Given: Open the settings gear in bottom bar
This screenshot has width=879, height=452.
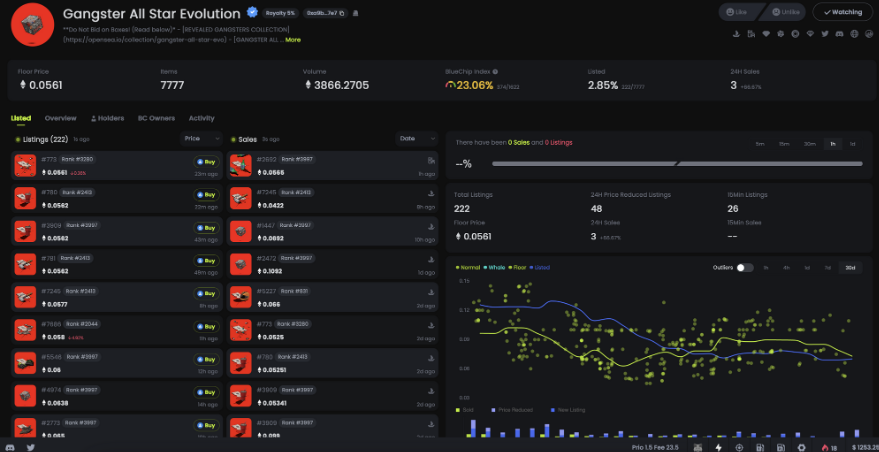Looking at the screenshot, I should pyautogui.click(x=801, y=448).
